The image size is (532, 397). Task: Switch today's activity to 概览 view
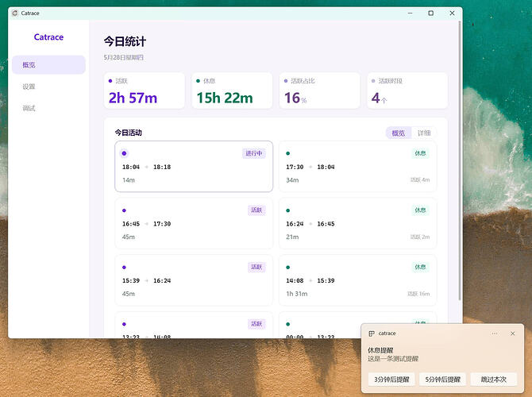[x=399, y=133]
